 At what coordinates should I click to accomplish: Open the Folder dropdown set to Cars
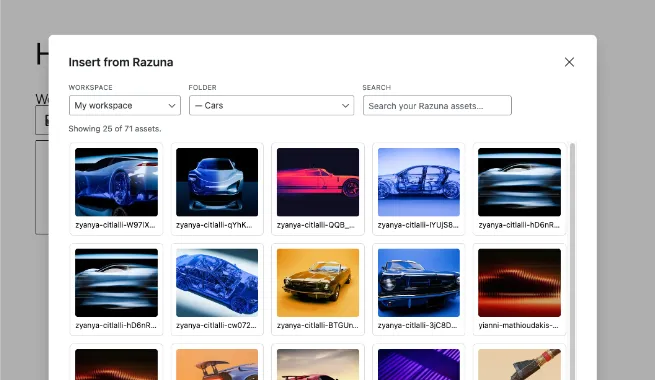point(272,105)
